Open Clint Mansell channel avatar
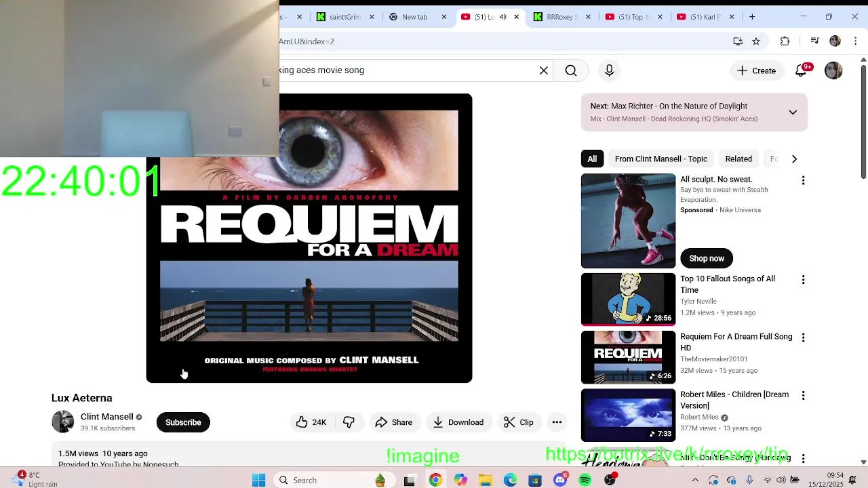Image resolution: width=868 pixels, height=488 pixels. (62, 422)
